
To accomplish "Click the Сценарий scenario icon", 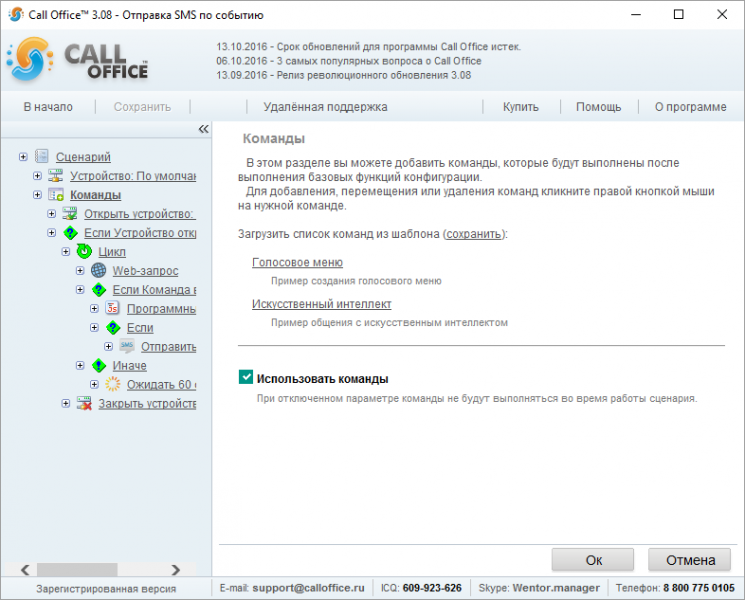I will click(x=42, y=156).
